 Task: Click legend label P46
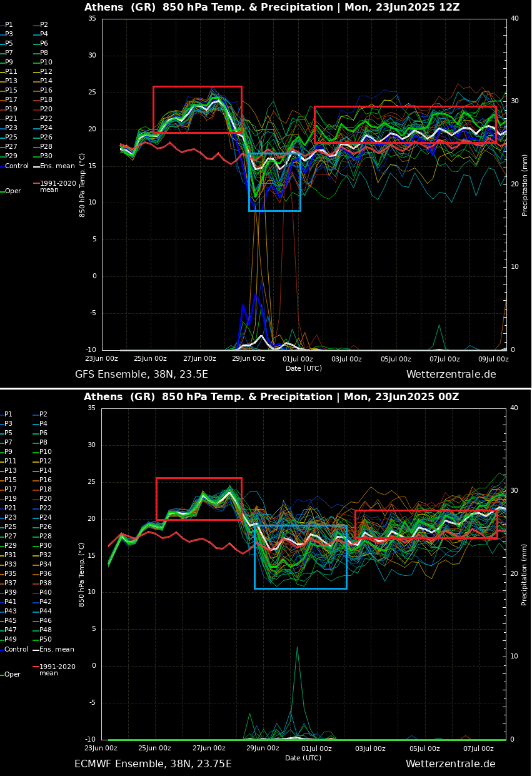(46, 621)
